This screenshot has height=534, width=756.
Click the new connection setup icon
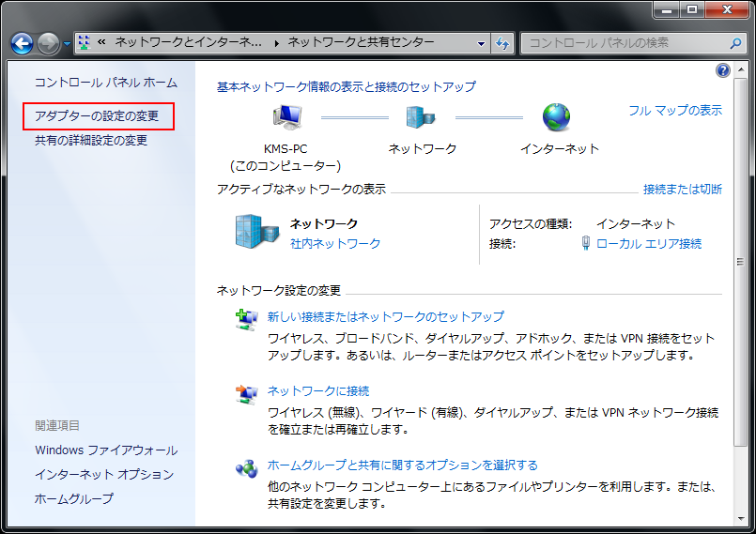coord(246,320)
